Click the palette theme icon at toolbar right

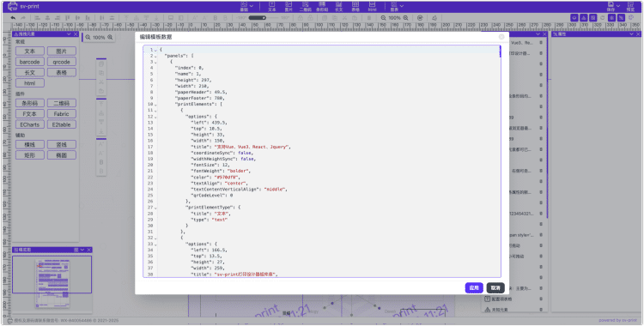coord(631,18)
